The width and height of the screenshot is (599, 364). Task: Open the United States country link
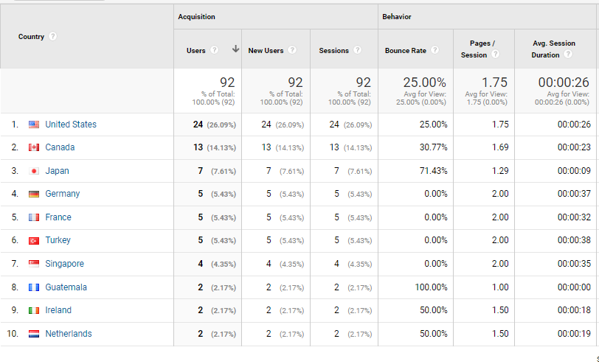(71, 125)
